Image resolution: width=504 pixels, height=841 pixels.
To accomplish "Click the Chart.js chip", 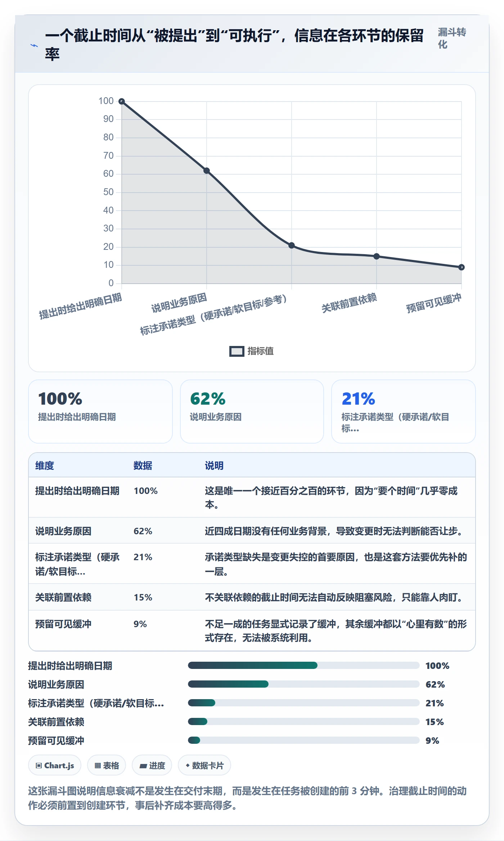I will point(55,765).
